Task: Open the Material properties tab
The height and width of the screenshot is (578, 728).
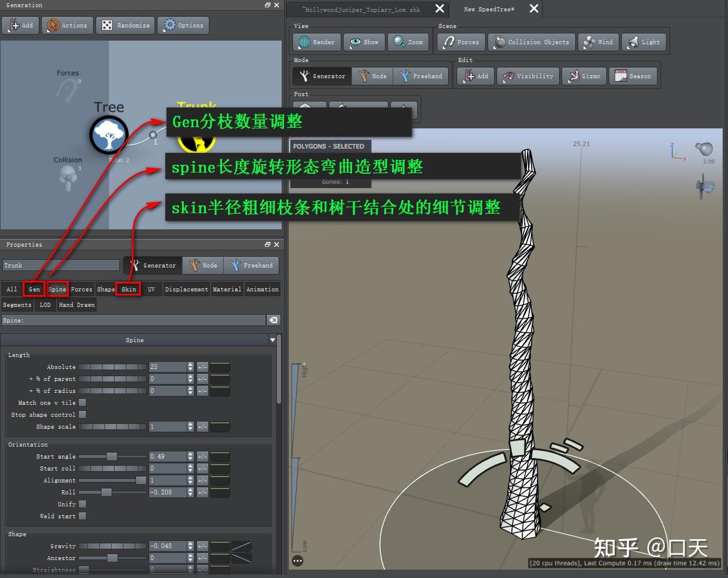Action: (227, 289)
